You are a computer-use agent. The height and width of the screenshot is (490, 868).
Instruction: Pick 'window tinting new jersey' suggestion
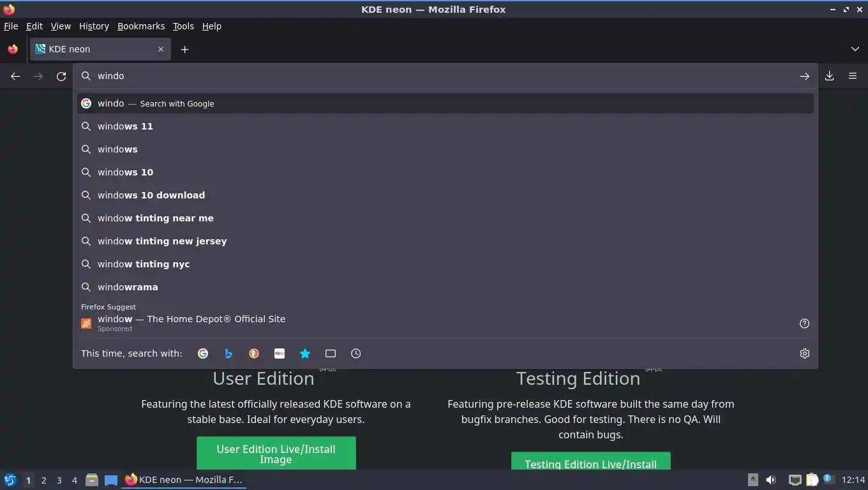(445, 241)
